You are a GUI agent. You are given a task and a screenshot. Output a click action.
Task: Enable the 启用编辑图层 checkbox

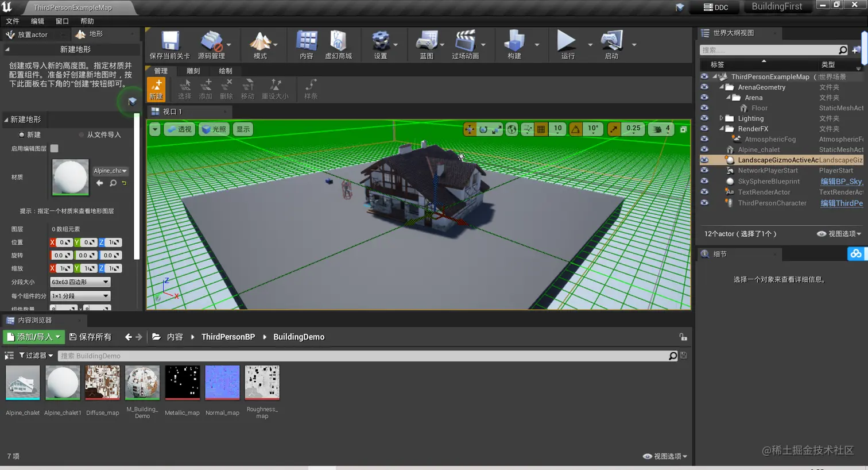55,148
